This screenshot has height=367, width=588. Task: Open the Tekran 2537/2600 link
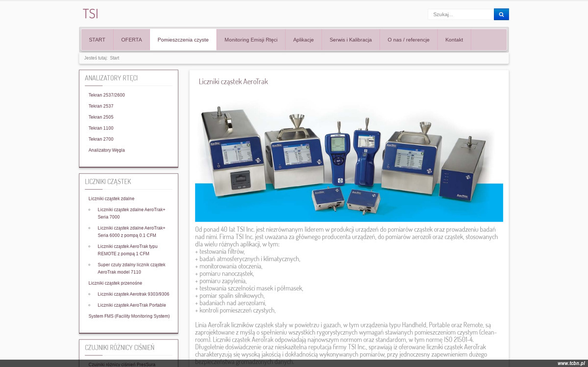(107, 95)
